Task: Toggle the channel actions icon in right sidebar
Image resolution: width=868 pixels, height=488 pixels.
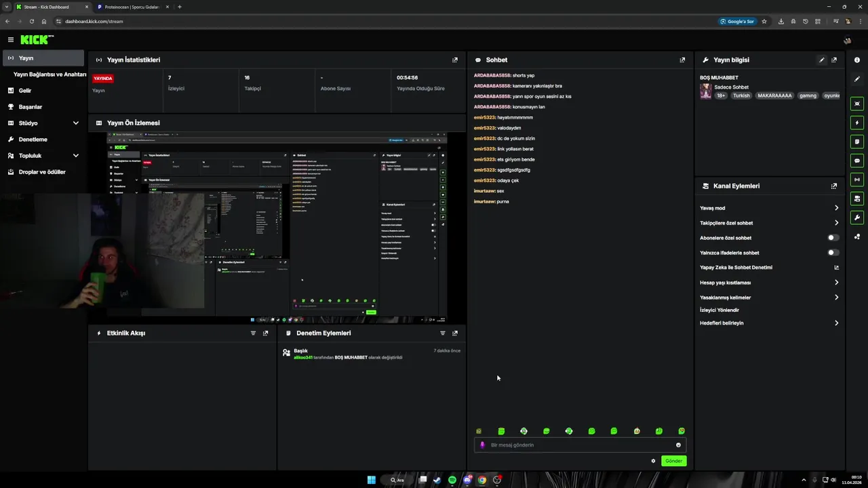Action: [857, 199]
